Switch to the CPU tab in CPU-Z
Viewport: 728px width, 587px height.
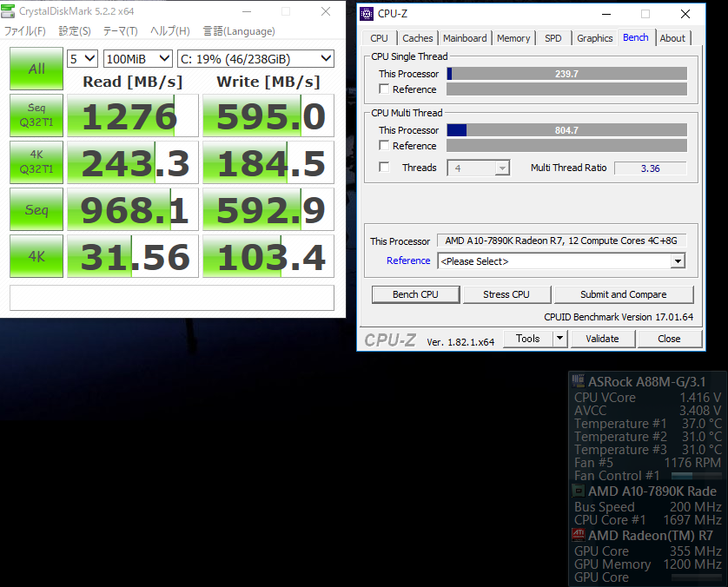(379, 38)
